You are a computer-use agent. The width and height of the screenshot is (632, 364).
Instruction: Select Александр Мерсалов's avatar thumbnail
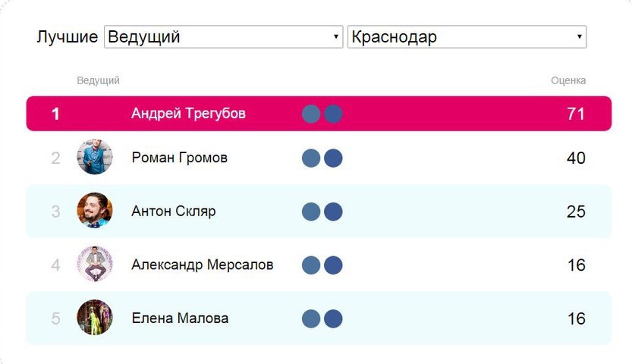coord(95,265)
